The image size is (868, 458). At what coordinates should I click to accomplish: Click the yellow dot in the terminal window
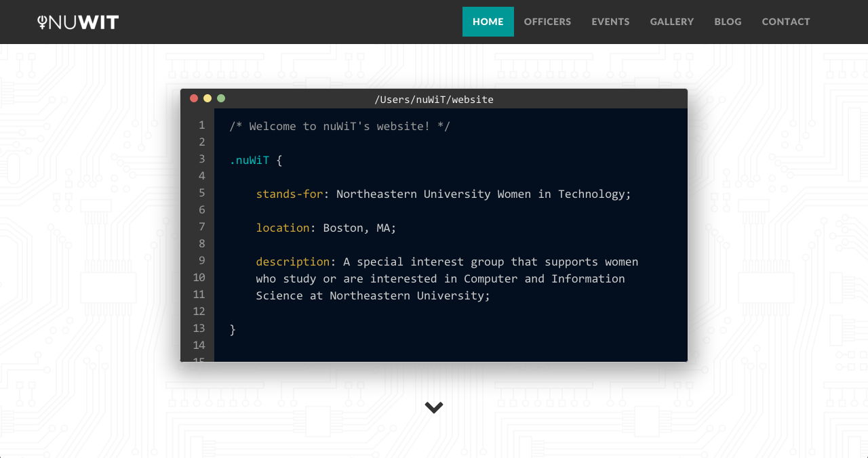208,99
